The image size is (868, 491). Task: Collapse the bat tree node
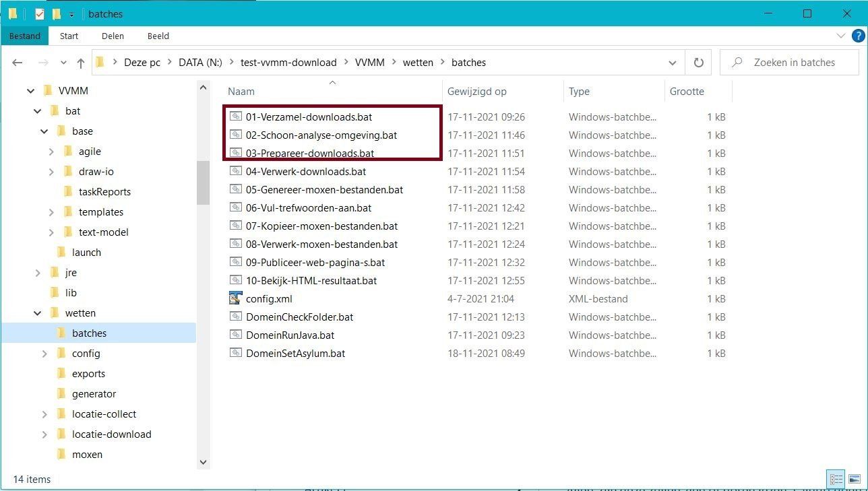[37, 110]
